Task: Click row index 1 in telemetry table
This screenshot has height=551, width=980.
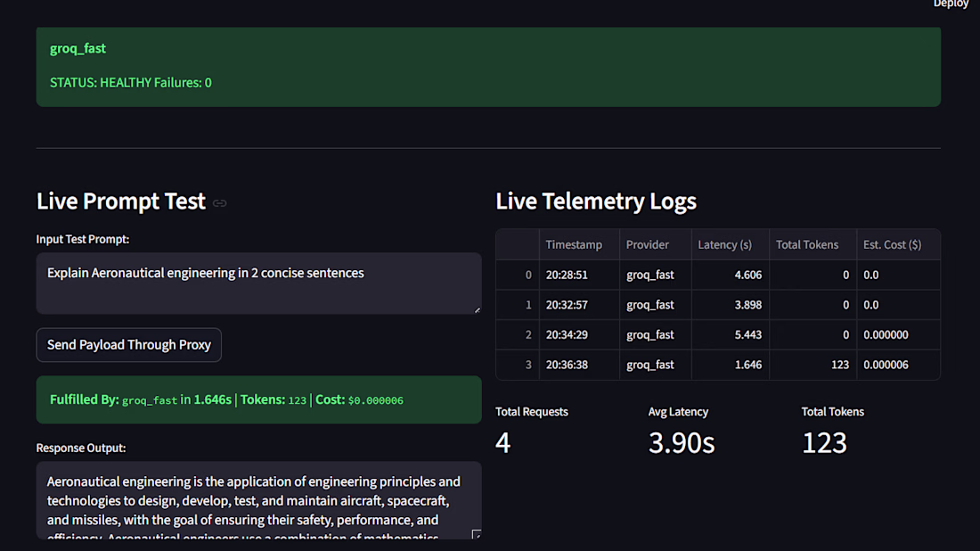Action: [x=519, y=305]
